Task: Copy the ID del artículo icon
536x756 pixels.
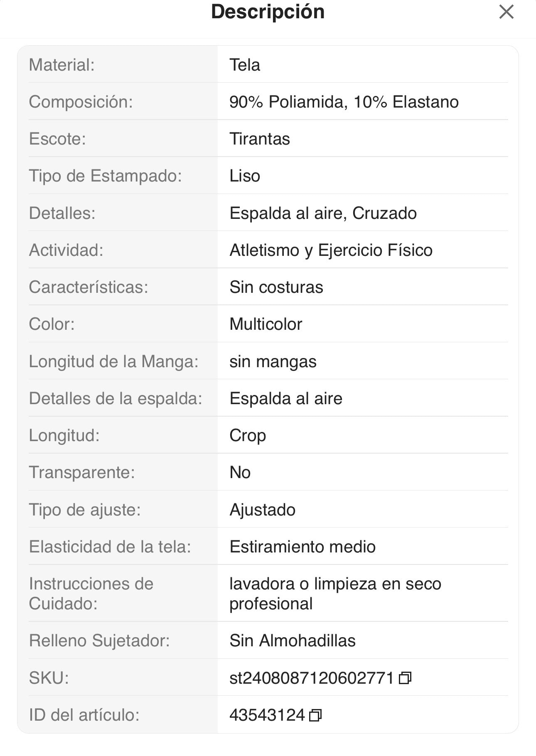Action: (x=315, y=715)
